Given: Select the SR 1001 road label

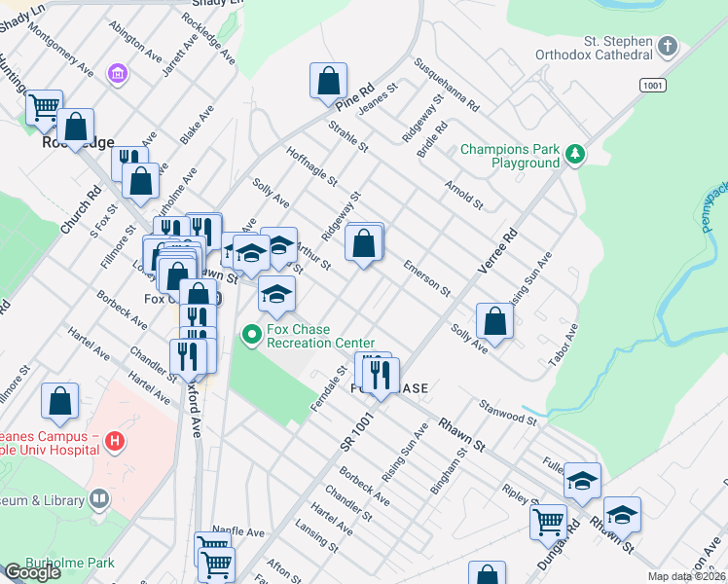Looking at the screenshot, I should (x=357, y=432).
